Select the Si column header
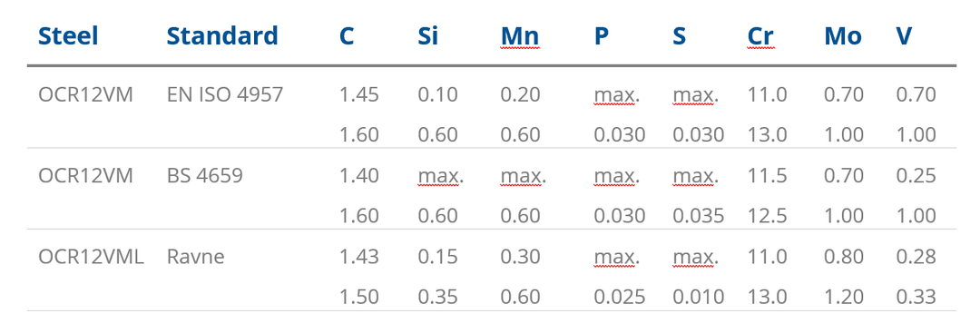This screenshot has width=980, height=333. coord(428,36)
